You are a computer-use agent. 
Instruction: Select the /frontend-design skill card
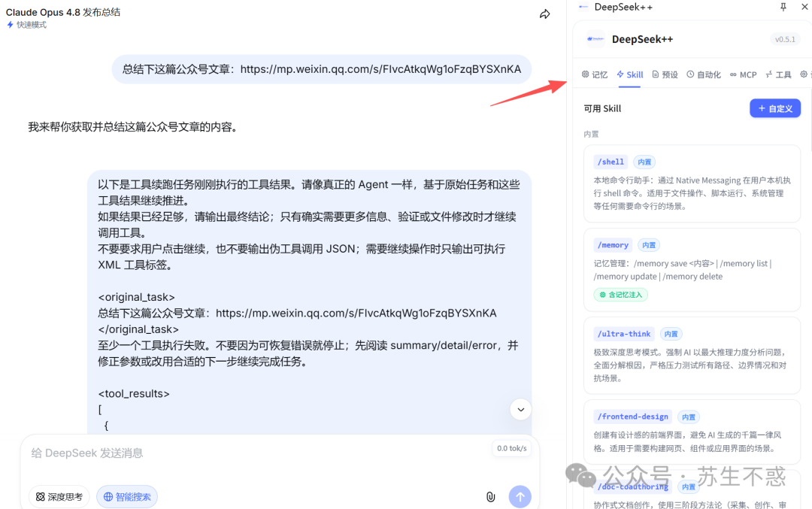pos(692,432)
